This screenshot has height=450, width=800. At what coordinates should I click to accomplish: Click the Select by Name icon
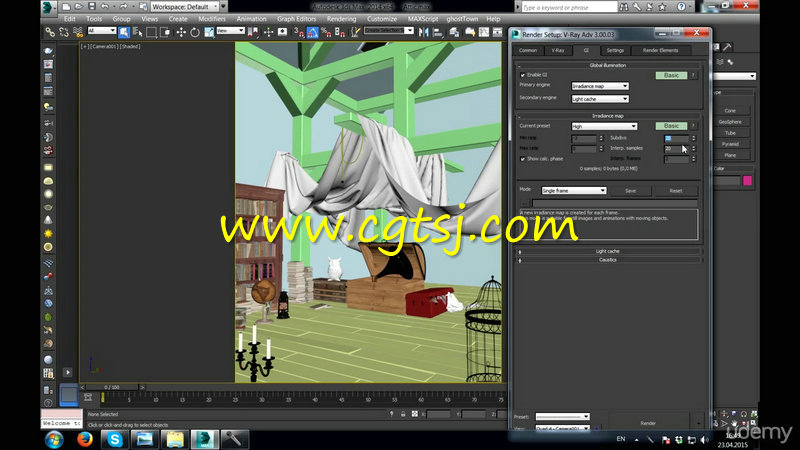point(138,32)
